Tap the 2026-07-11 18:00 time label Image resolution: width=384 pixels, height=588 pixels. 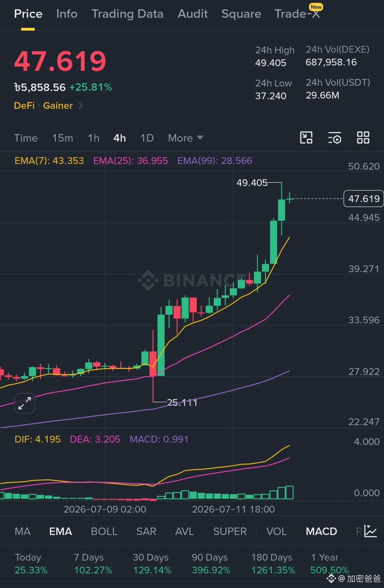[233, 509]
